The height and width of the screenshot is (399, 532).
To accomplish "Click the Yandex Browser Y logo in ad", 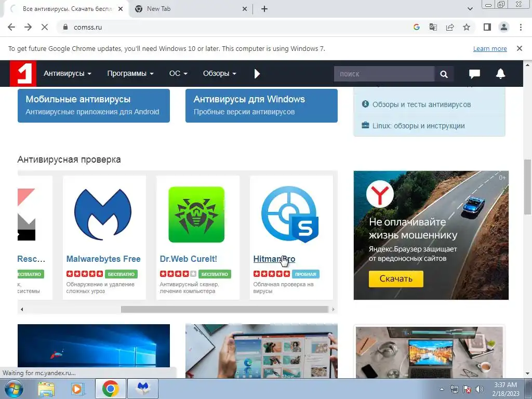I will 380,194.
